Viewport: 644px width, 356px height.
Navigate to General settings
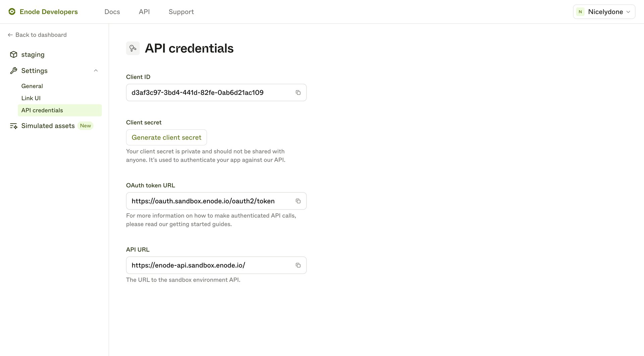tap(32, 86)
